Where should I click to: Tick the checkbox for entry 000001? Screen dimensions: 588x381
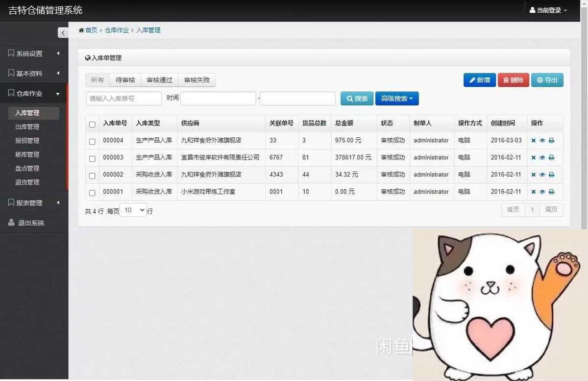[92, 193]
